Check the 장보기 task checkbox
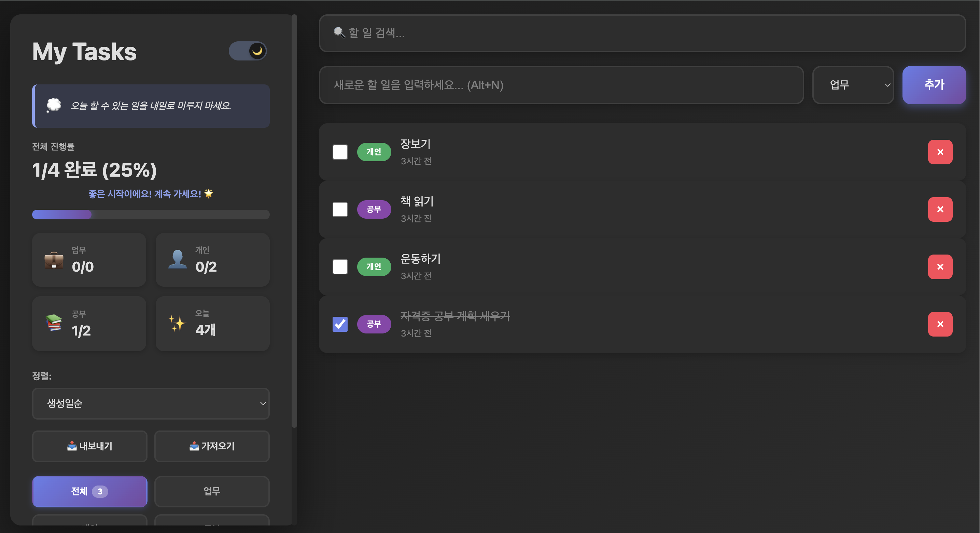The height and width of the screenshot is (533, 980). click(x=340, y=152)
